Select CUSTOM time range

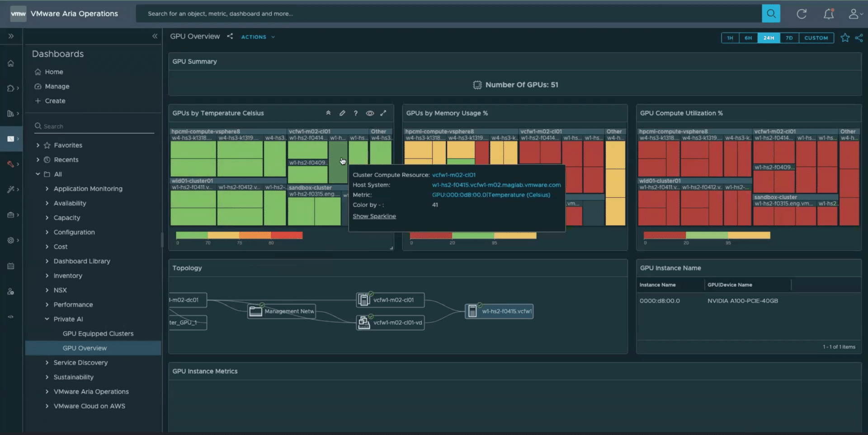tap(816, 38)
